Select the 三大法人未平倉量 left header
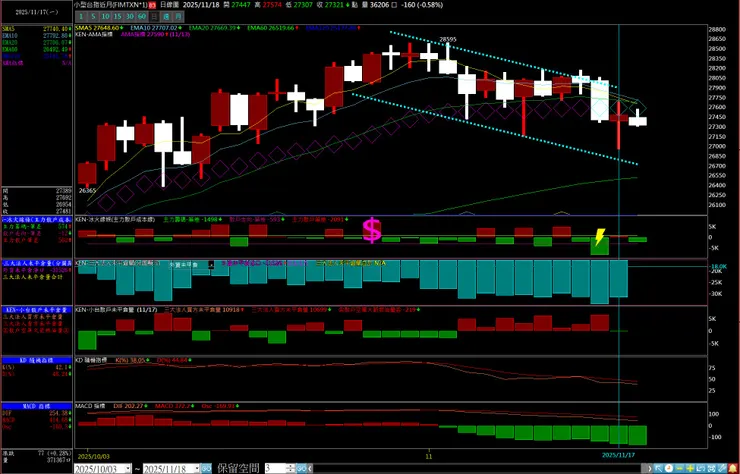Image resolution: width=740 pixels, height=474 pixels. 37,263
